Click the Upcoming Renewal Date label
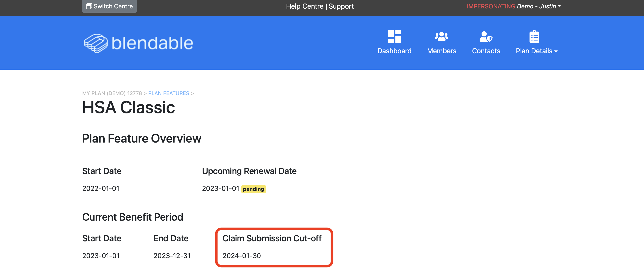Image resolution: width=644 pixels, height=273 pixels. click(x=249, y=171)
